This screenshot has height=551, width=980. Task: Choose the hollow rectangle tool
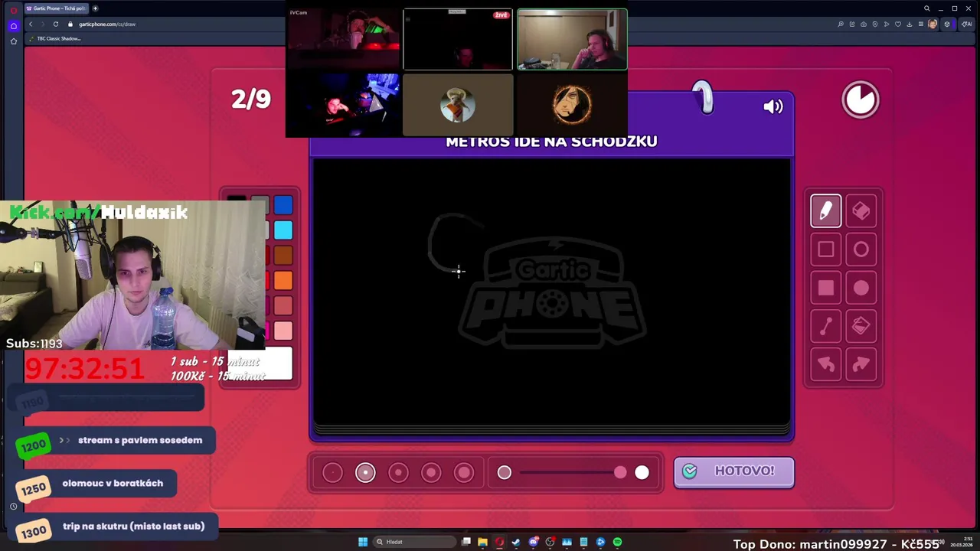tap(825, 249)
